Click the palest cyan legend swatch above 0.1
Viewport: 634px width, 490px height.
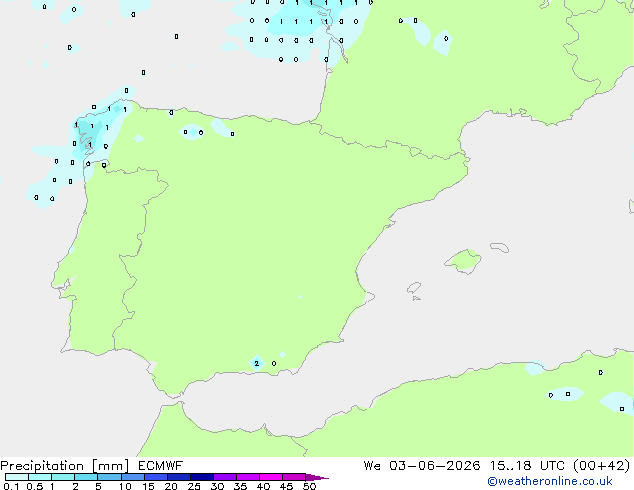click(x=17, y=477)
